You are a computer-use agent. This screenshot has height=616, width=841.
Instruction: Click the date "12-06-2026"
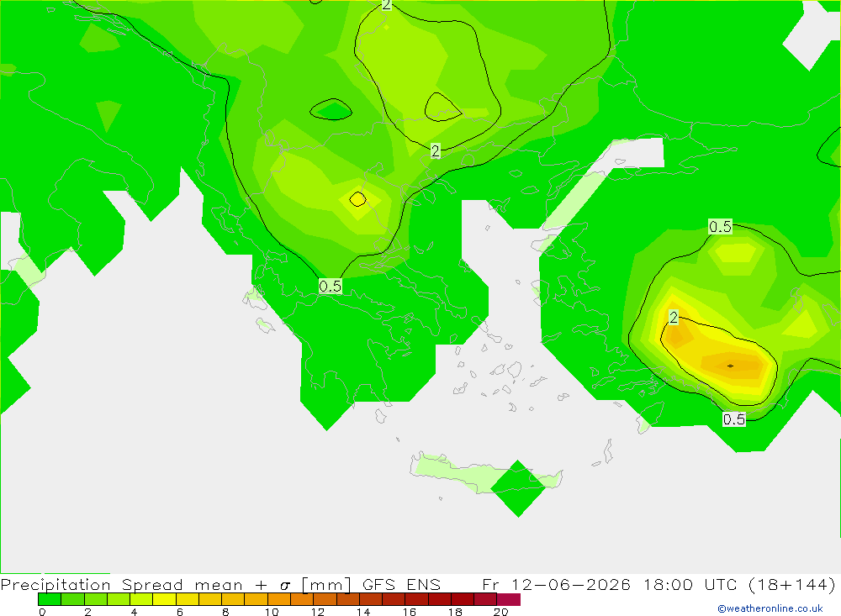(x=571, y=584)
